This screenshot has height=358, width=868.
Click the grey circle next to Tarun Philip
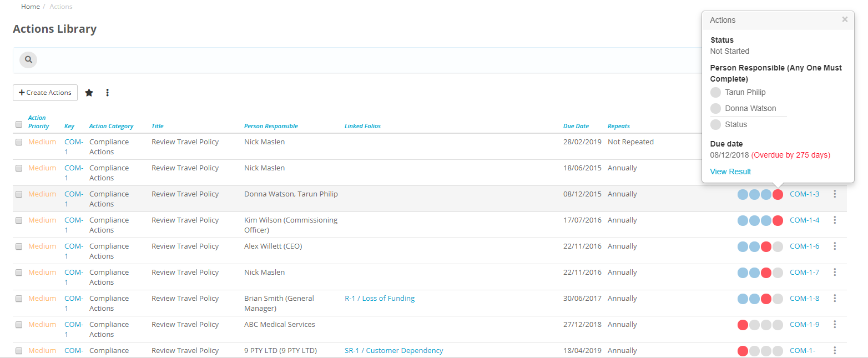(716, 92)
